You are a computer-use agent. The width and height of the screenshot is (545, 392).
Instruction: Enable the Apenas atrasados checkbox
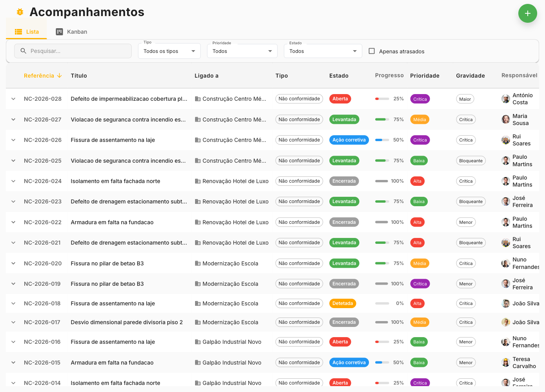click(371, 51)
